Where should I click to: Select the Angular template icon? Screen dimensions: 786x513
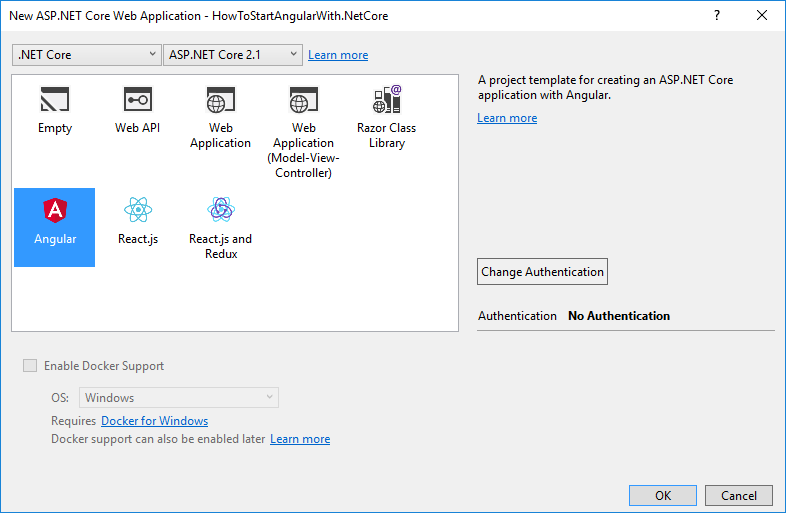click(x=55, y=210)
